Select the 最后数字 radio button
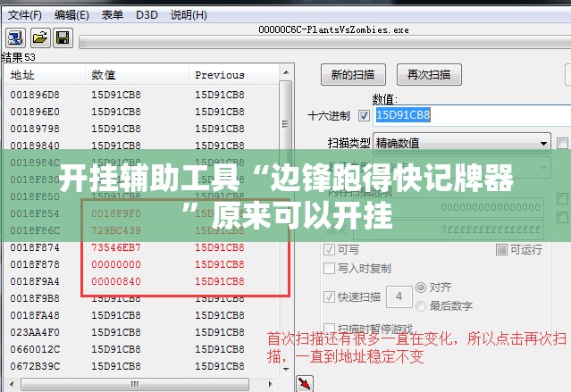571x392 pixels. coord(421,305)
